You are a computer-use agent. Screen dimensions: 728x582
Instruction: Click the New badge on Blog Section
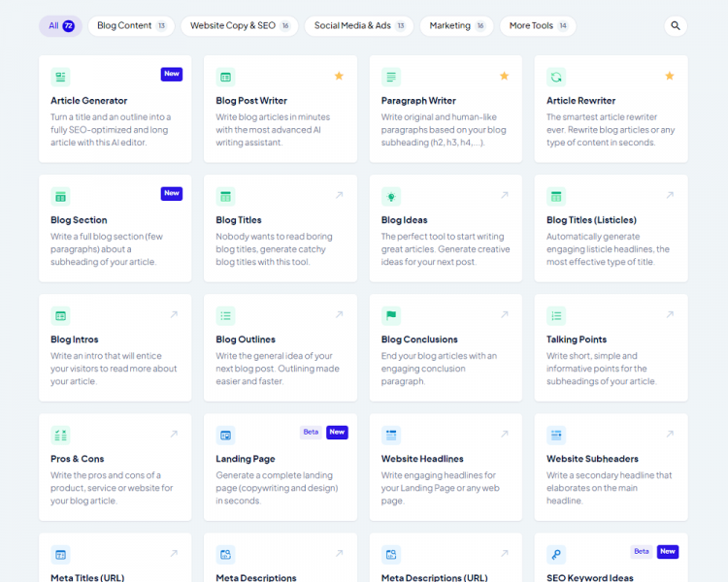tap(172, 194)
